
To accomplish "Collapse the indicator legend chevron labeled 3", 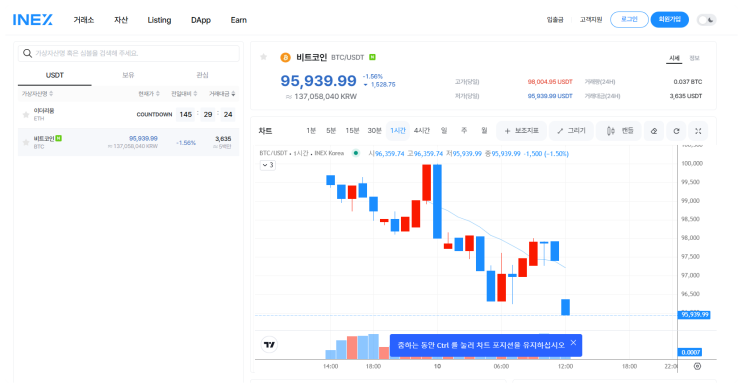I will click(268, 165).
